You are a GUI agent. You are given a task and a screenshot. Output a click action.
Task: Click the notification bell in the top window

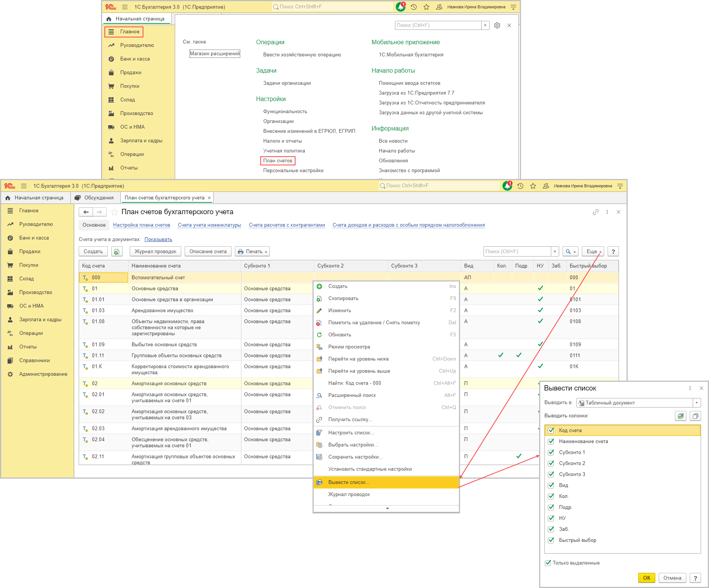400,7
